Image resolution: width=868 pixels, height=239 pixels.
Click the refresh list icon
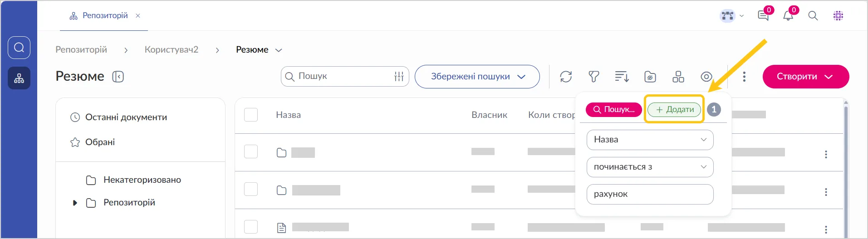(566, 77)
